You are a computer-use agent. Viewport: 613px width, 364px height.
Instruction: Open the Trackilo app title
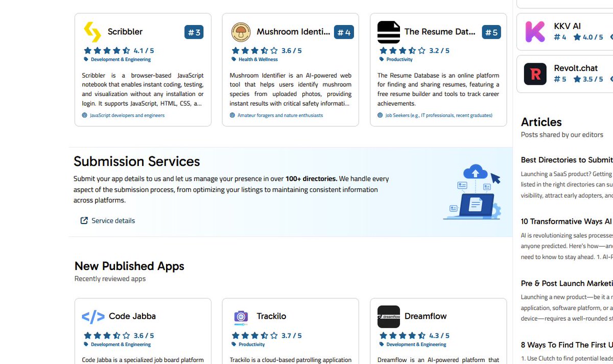271,316
